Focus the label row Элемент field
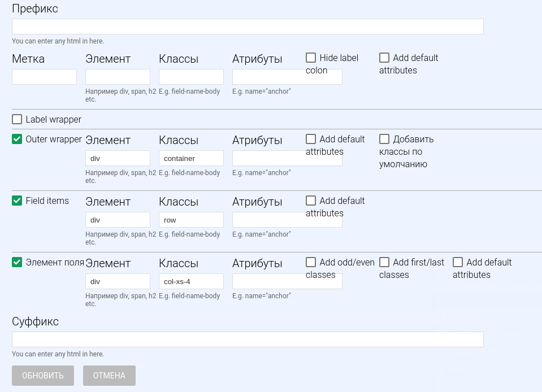 pos(118,77)
